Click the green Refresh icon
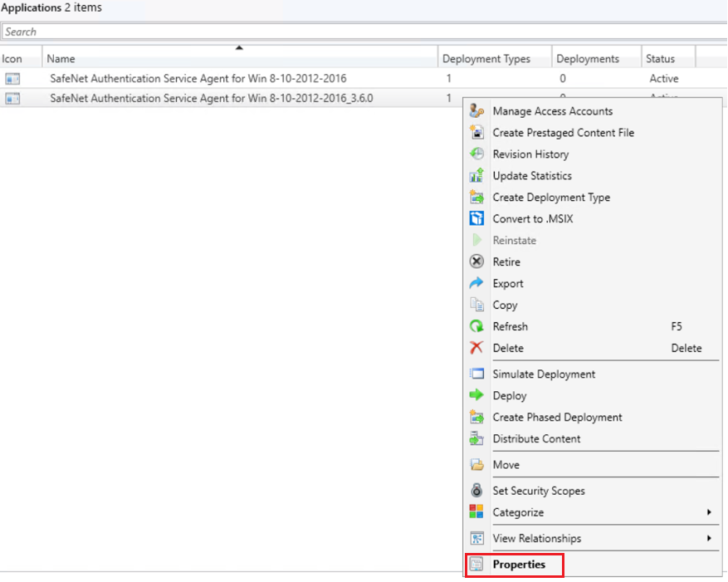The height and width of the screenshot is (582, 728). pyautogui.click(x=476, y=326)
